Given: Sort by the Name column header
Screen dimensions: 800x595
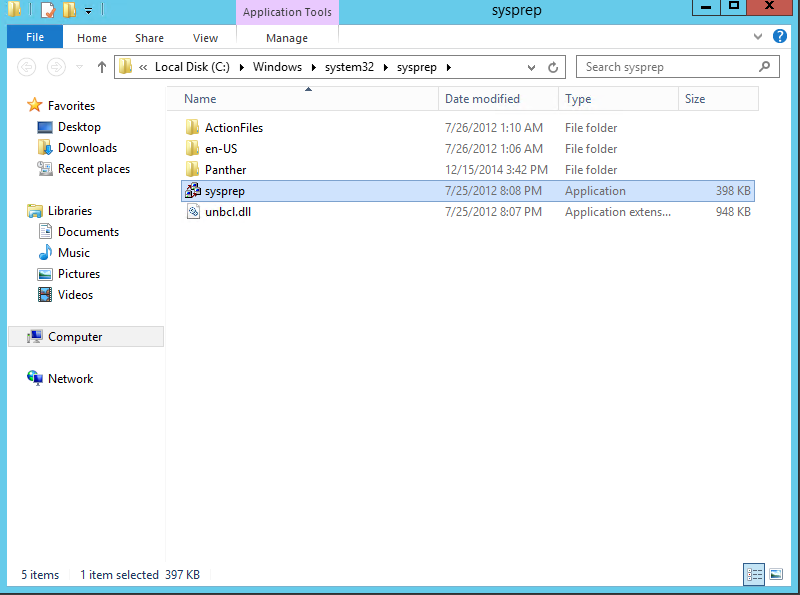Looking at the screenshot, I should 302,98.
